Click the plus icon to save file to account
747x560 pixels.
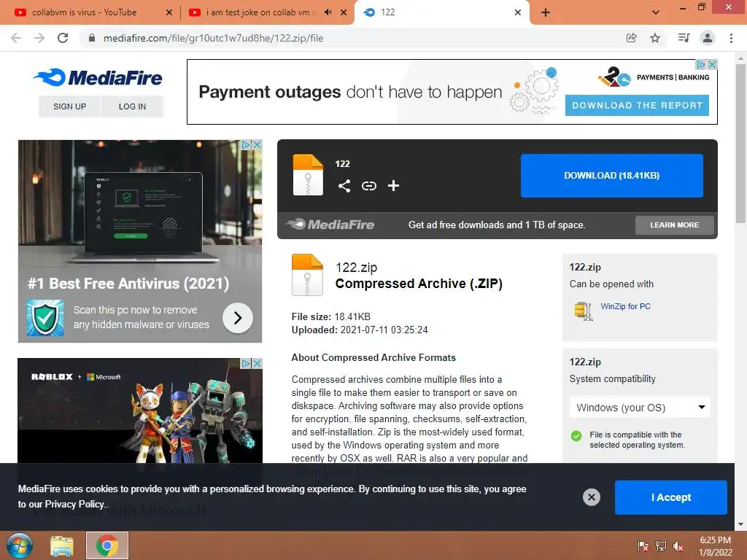point(393,186)
